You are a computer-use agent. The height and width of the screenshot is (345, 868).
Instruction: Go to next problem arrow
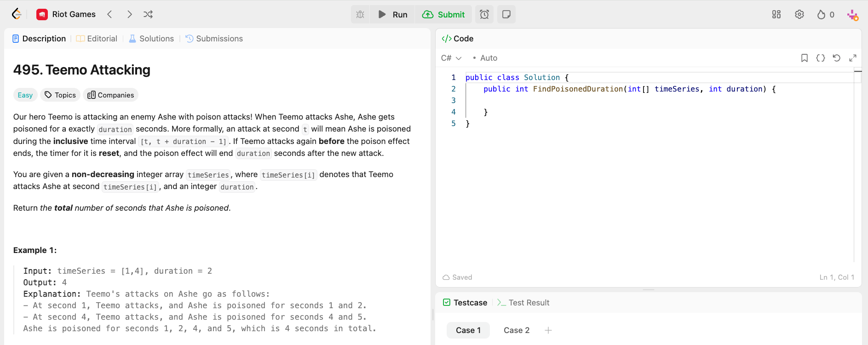point(130,14)
